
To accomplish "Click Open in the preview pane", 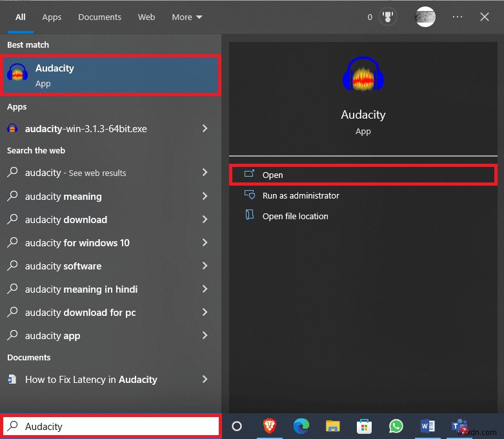I will 363,175.
